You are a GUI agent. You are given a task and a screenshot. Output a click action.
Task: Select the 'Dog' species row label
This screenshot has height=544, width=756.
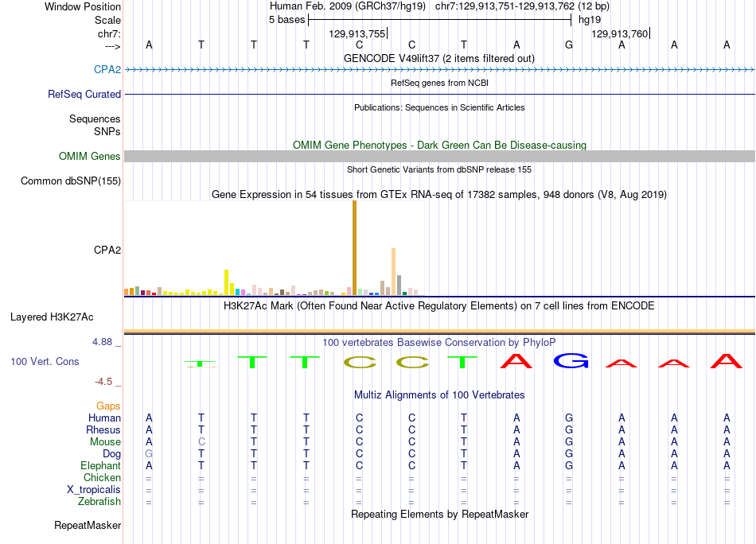tap(111, 454)
